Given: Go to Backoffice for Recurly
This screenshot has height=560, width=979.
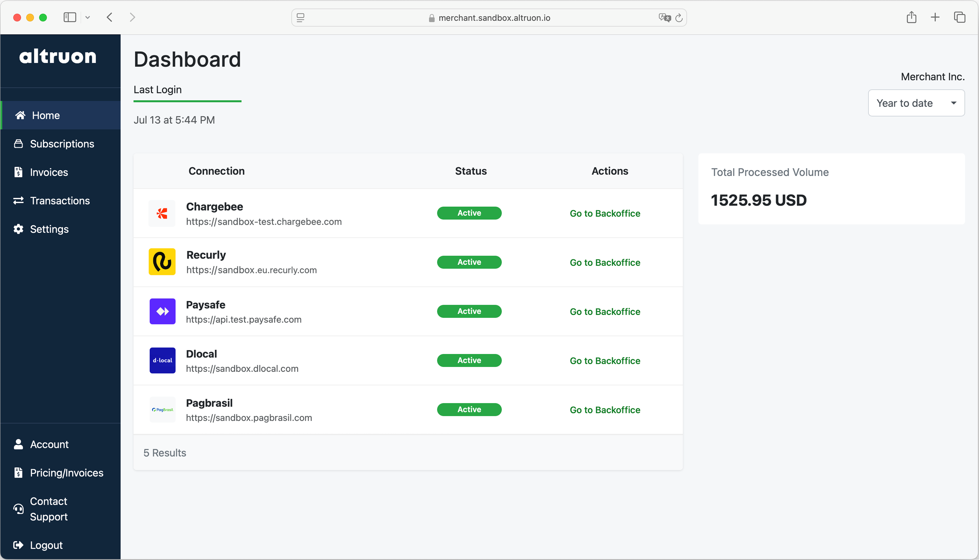Looking at the screenshot, I should [605, 263].
